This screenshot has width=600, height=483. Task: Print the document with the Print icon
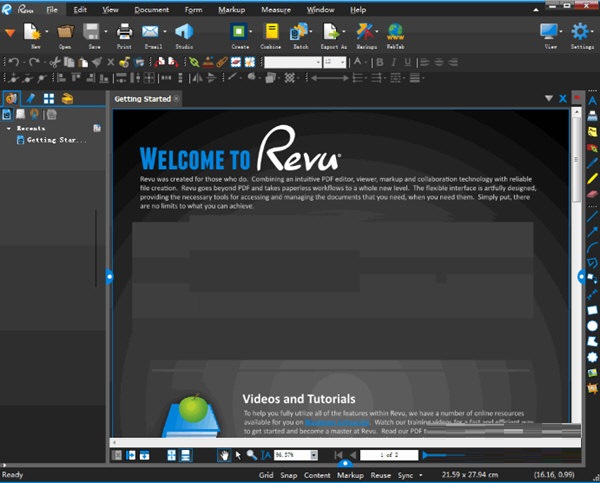coord(124,32)
